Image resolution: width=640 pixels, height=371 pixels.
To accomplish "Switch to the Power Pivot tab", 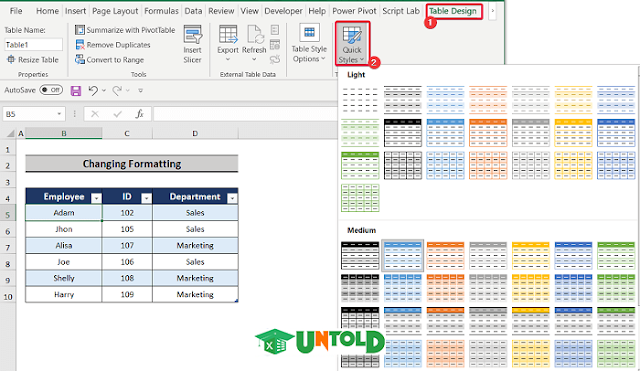I will [x=354, y=11].
